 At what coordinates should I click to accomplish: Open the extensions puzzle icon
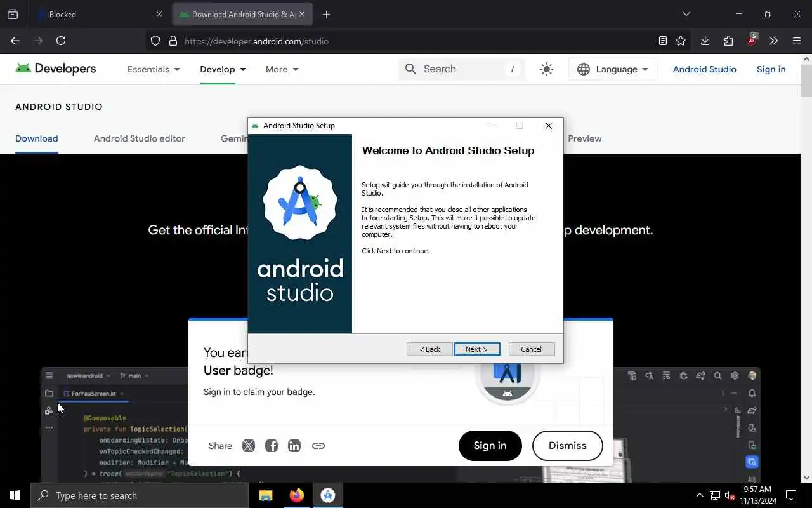coord(728,41)
